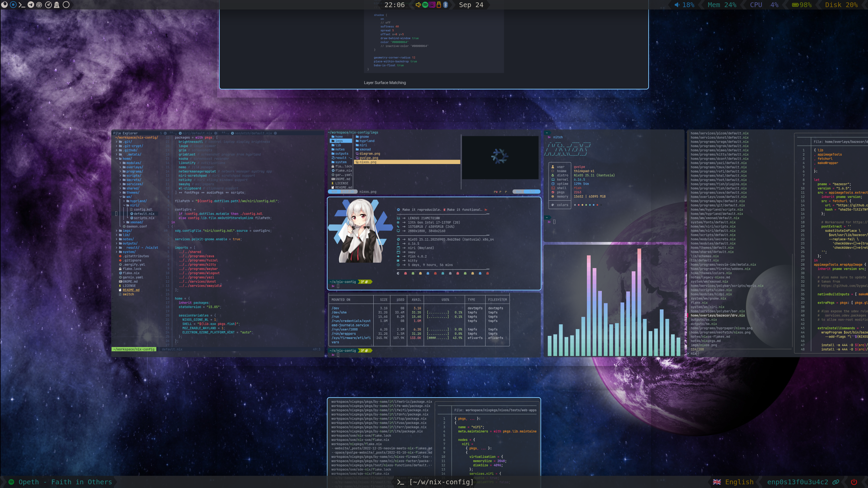Open the terminal prompt icon in top bar

coord(22,5)
